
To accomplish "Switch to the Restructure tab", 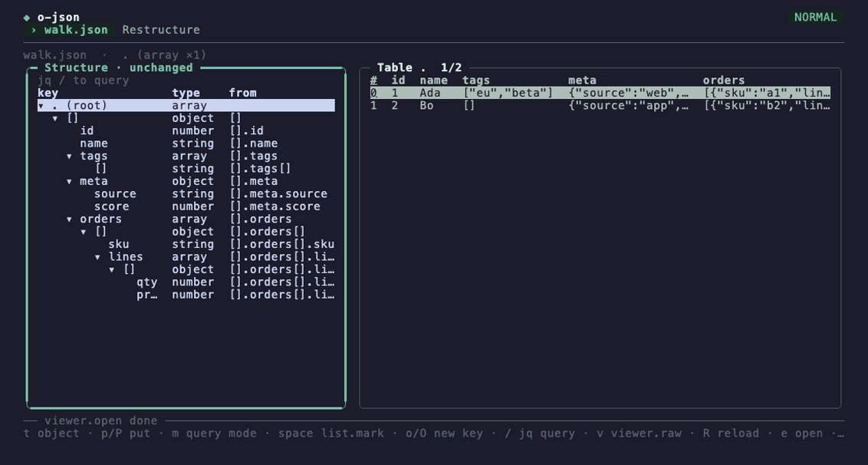I will click(x=161, y=30).
